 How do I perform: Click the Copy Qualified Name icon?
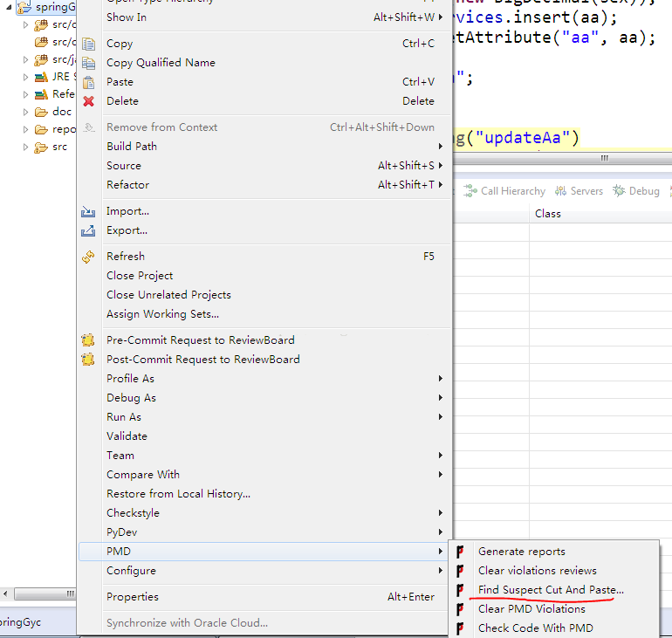coord(88,63)
